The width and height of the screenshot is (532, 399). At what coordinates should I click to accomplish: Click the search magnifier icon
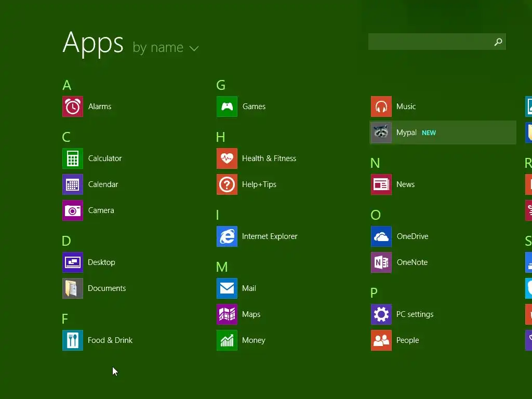click(x=498, y=42)
